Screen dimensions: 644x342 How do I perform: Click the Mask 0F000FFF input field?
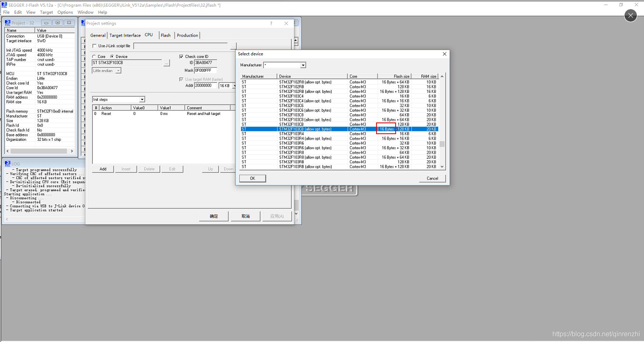tap(206, 70)
